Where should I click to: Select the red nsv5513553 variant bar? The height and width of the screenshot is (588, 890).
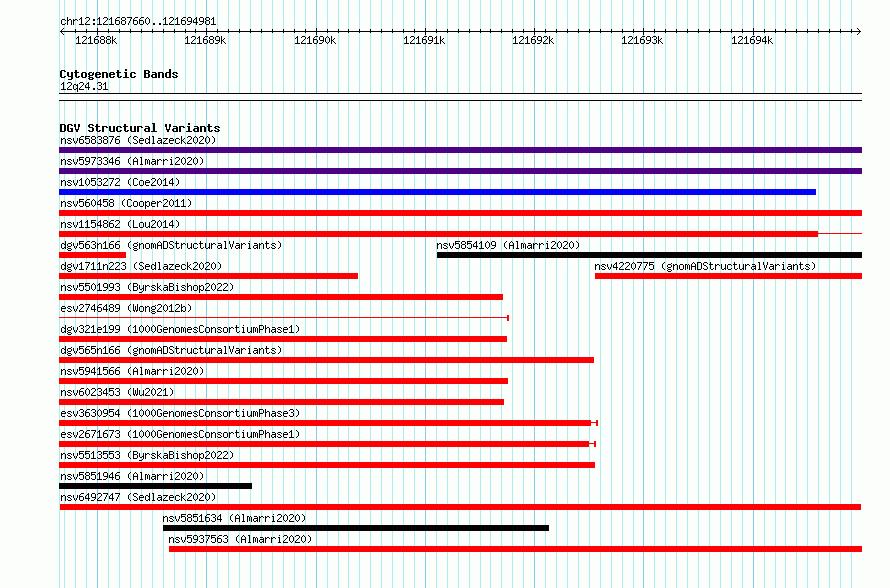[327, 465]
